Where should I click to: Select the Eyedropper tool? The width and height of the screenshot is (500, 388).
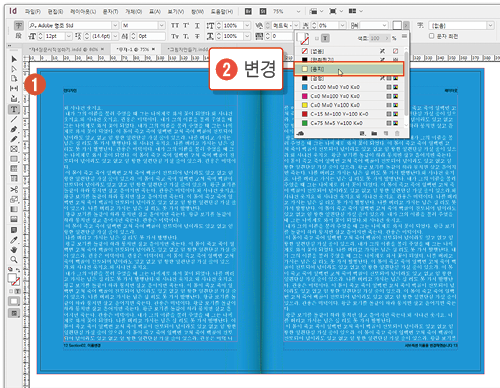pyautogui.click(x=14, y=240)
